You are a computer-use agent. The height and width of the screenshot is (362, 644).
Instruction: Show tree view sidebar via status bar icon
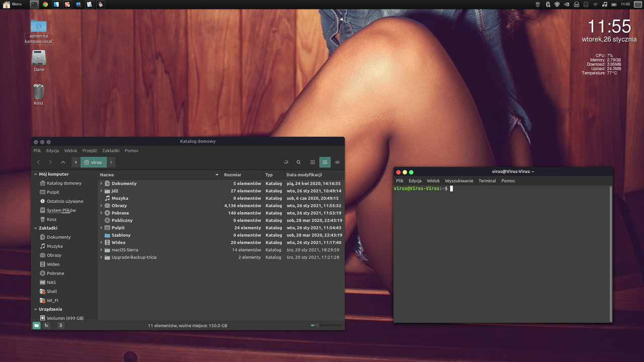tap(46, 325)
